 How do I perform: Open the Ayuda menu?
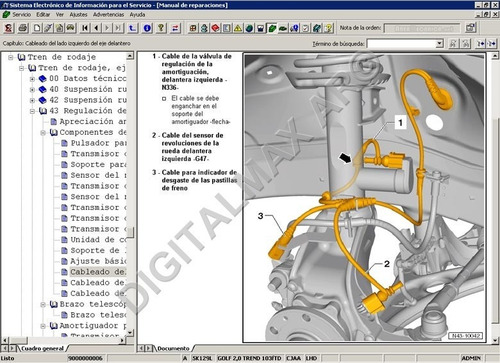click(137, 15)
